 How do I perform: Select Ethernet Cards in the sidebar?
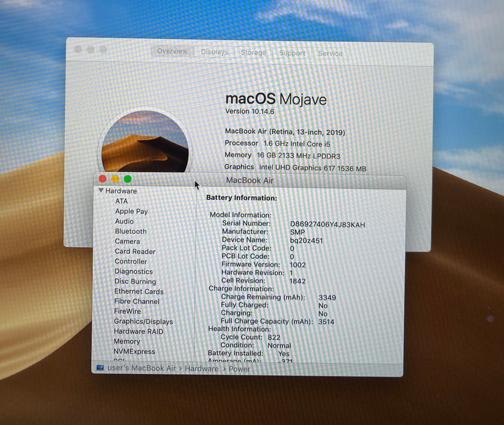[x=139, y=291]
